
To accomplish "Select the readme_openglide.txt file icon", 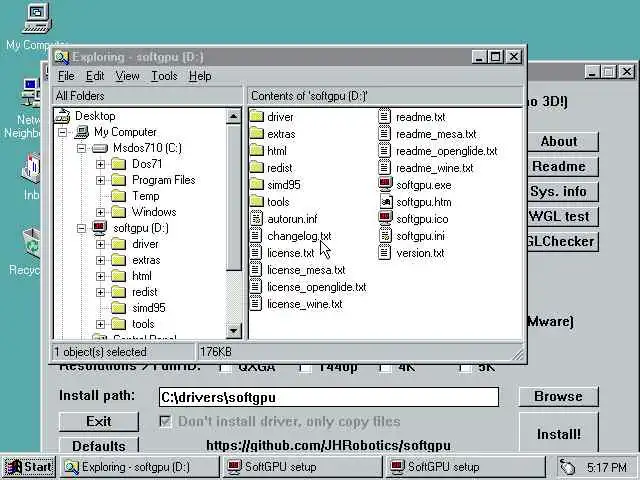I will tap(385, 151).
